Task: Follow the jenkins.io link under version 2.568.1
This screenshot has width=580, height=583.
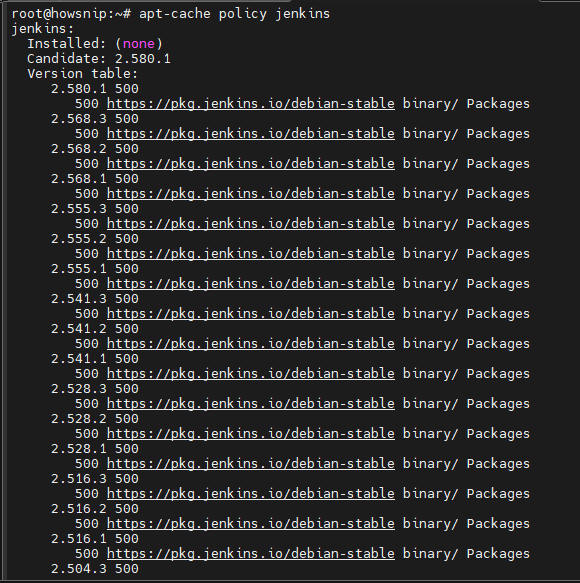Action: [251, 194]
